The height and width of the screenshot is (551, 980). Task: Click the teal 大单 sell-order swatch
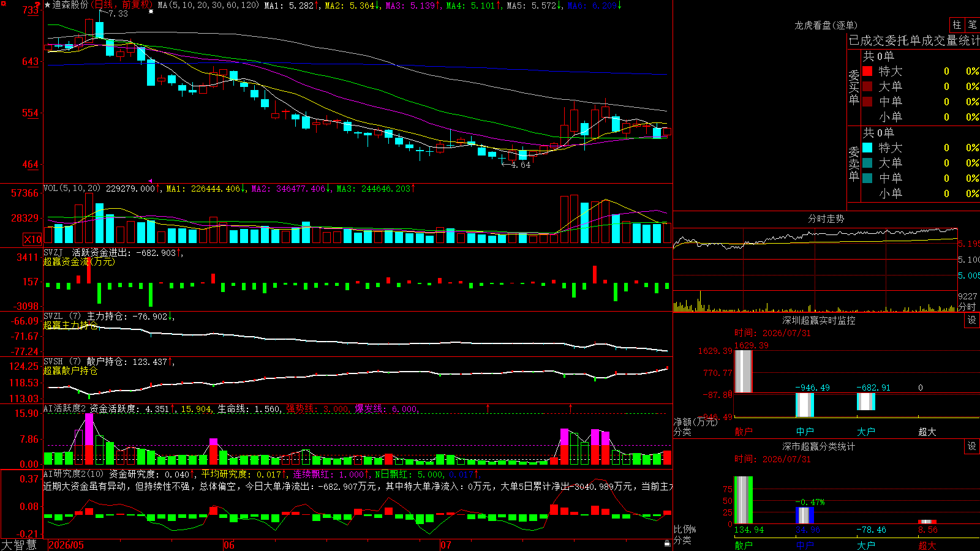point(867,163)
